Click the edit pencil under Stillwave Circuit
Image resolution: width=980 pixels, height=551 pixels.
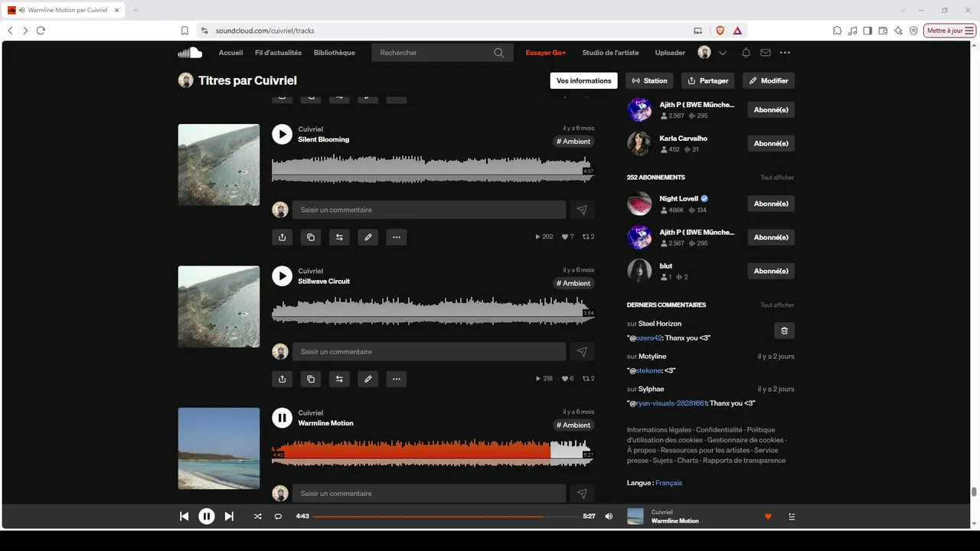tap(368, 379)
